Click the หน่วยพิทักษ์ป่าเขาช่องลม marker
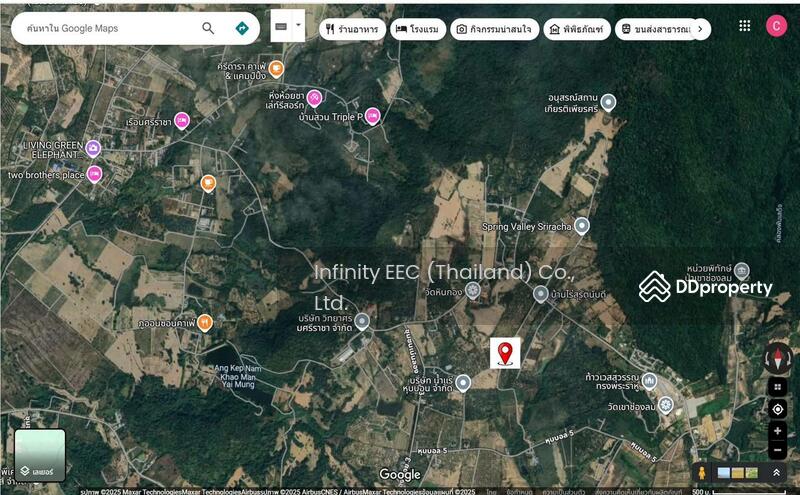 (741, 270)
